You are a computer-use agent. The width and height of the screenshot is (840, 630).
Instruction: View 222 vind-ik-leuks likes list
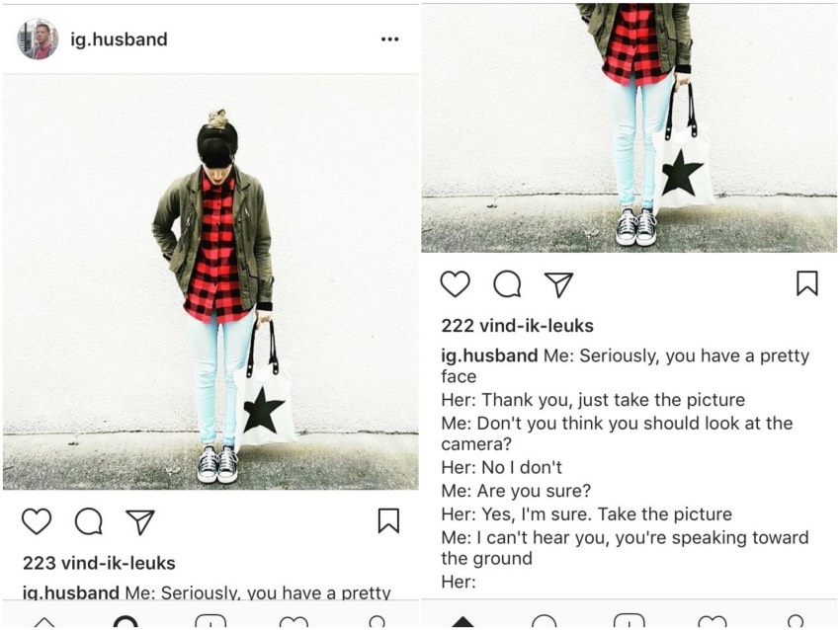point(518,326)
